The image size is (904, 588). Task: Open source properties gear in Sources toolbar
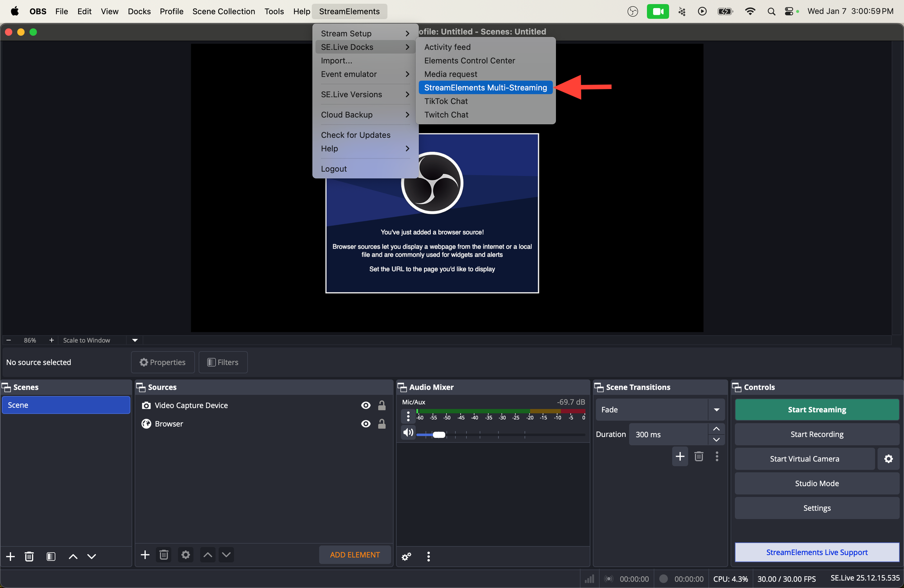coord(185,555)
